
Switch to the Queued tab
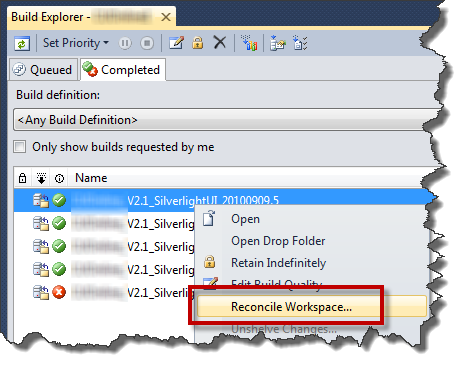(x=43, y=70)
